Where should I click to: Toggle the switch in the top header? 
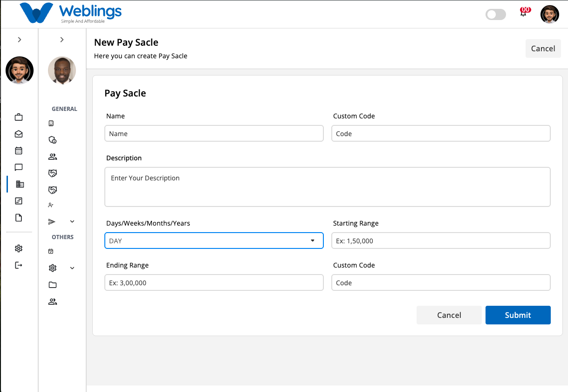click(x=496, y=14)
